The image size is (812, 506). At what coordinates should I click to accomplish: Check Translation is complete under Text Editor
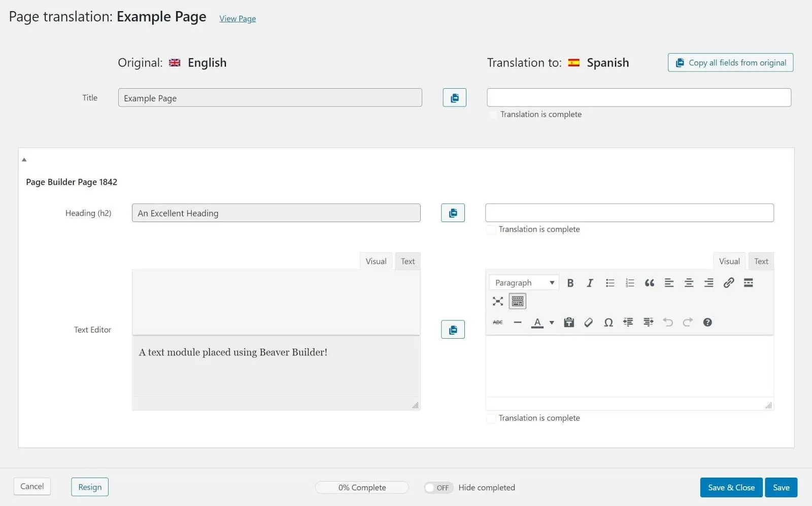pyautogui.click(x=491, y=419)
